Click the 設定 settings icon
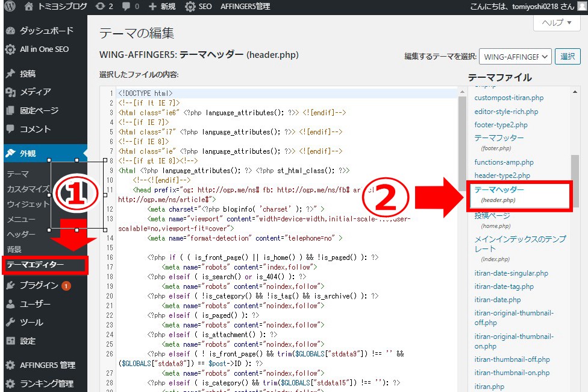 point(10,341)
